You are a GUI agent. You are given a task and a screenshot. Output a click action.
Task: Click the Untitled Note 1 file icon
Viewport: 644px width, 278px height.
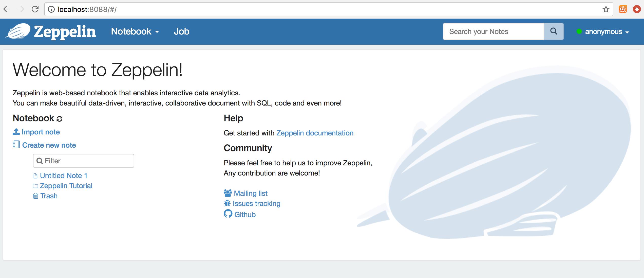point(35,176)
